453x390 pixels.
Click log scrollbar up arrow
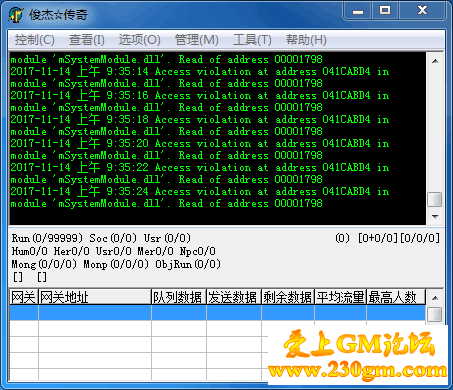click(x=435, y=61)
